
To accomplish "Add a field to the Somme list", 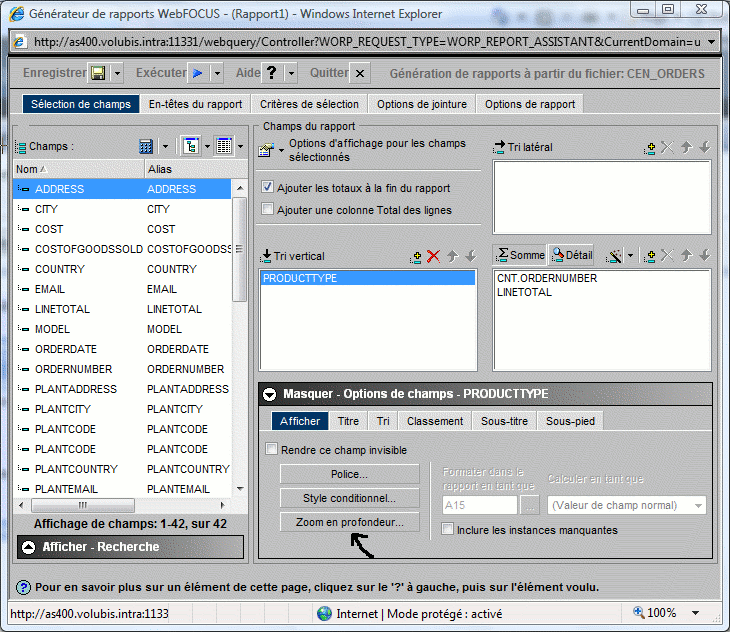I will (x=650, y=255).
